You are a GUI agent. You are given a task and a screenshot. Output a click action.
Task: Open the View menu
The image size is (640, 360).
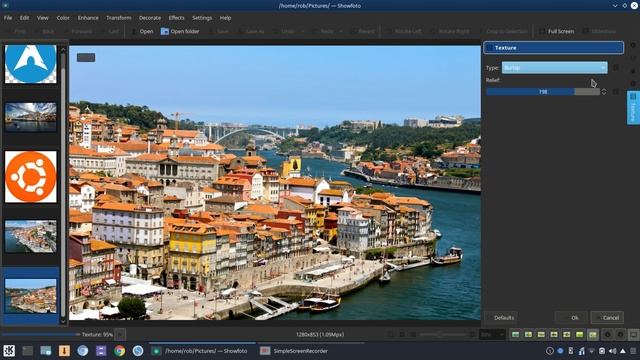[x=42, y=18]
